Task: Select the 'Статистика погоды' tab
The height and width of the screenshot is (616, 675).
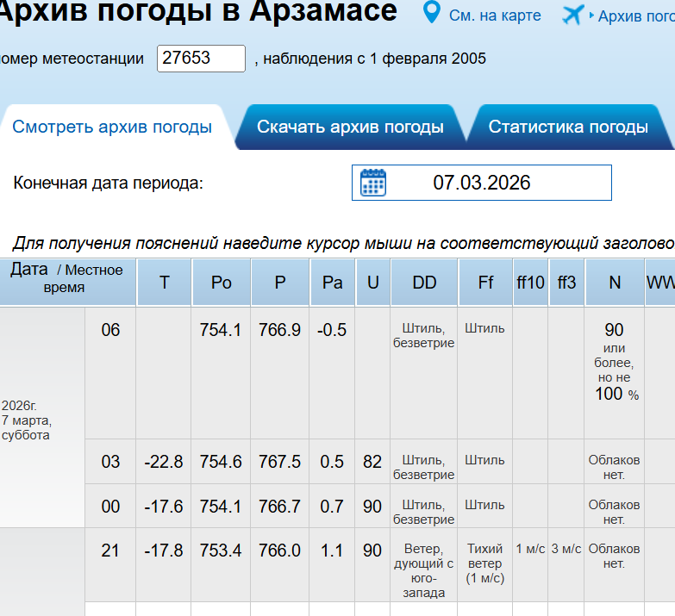Action: (x=568, y=127)
